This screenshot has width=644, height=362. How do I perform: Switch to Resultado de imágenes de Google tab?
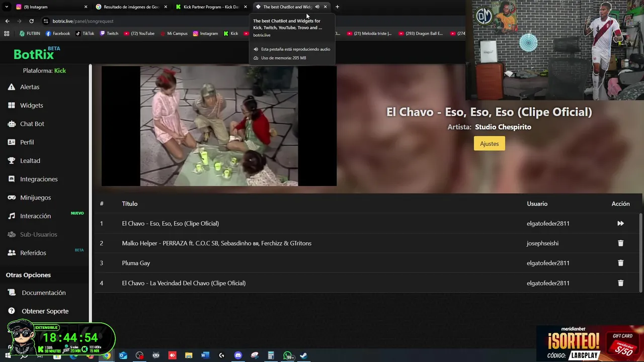coord(131,7)
